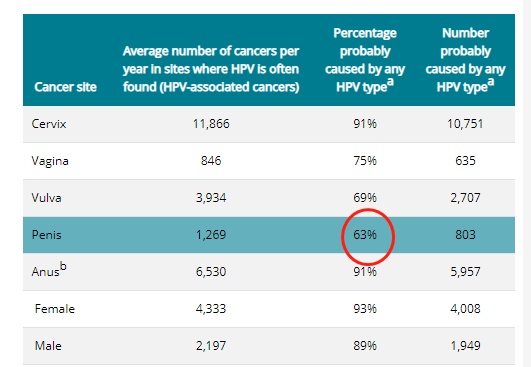Click the Anus row label
This screenshot has width=531, height=367.
click(x=45, y=272)
